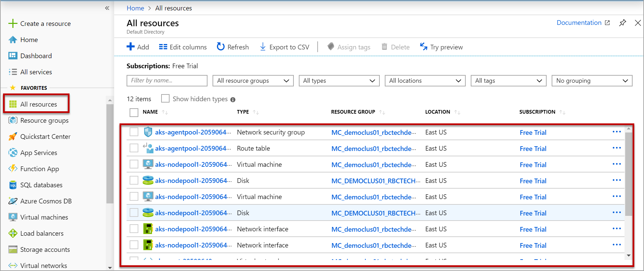Viewport: 644px width, 271px height.
Task: Click the Refresh icon in the toolbar
Action: click(x=221, y=47)
